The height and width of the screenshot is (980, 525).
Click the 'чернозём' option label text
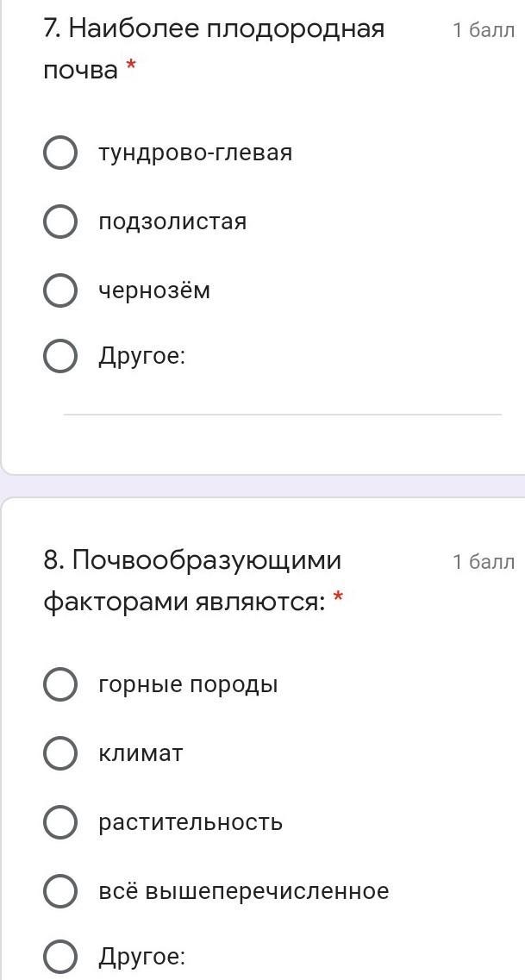tap(154, 290)
